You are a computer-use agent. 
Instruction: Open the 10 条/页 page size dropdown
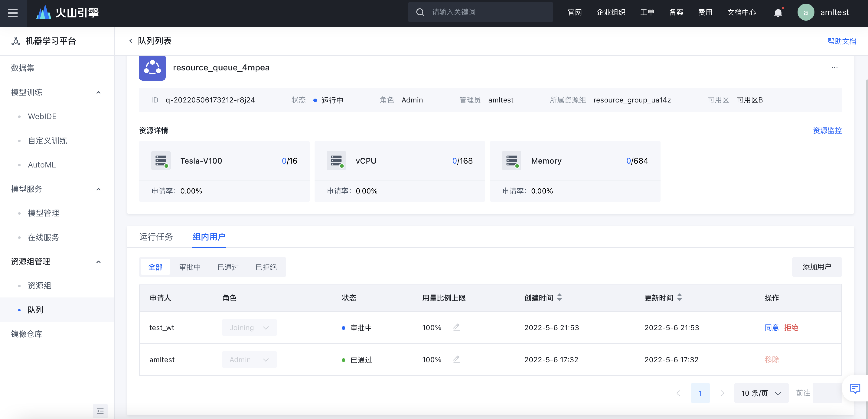pyautogui.click(x=761, y=393)
